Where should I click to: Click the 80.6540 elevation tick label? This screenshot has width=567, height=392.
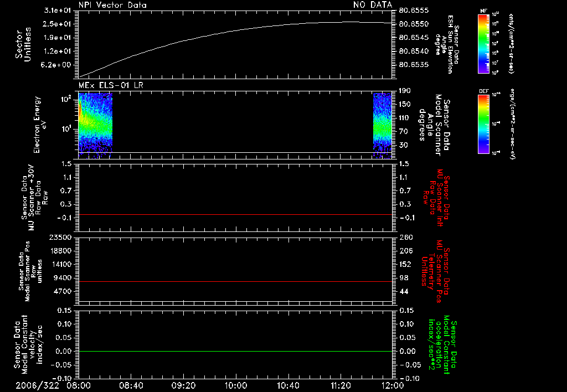click(x=414, y=51)
